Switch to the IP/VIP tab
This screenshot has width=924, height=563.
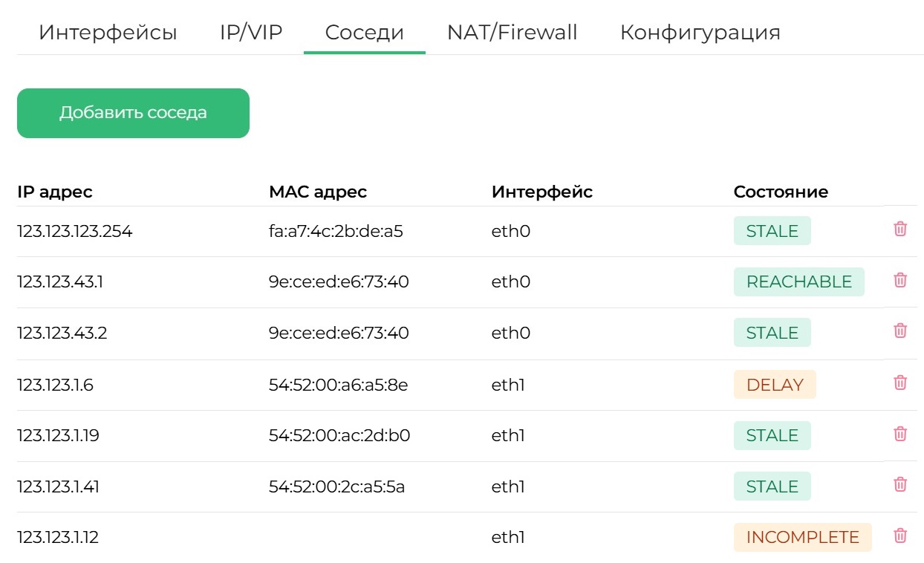[x=251, y=33]
